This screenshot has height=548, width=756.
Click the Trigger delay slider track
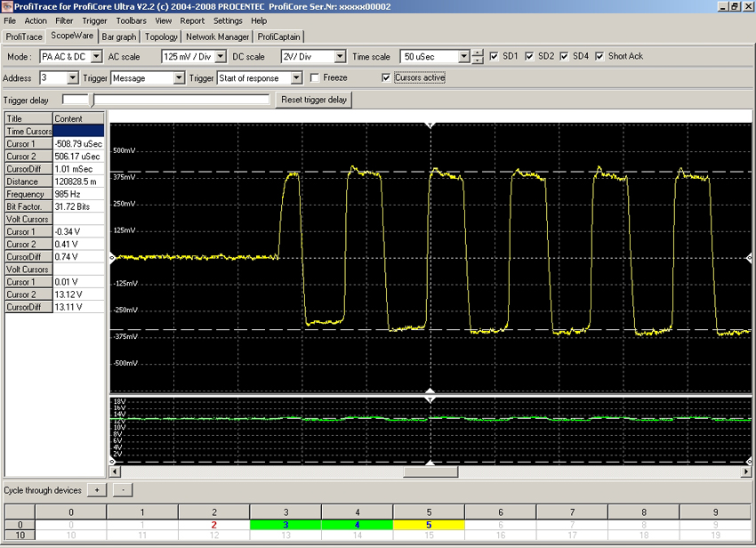click(178, 100)
